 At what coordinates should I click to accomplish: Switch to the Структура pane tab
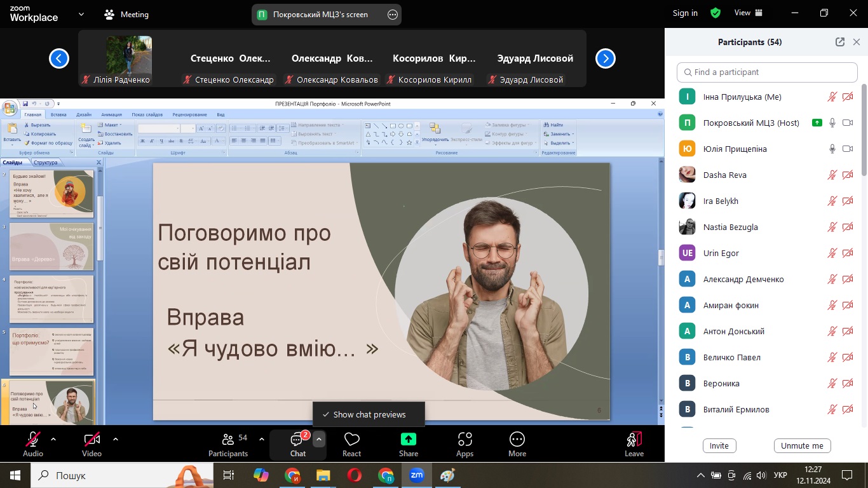tap(46, 163)
